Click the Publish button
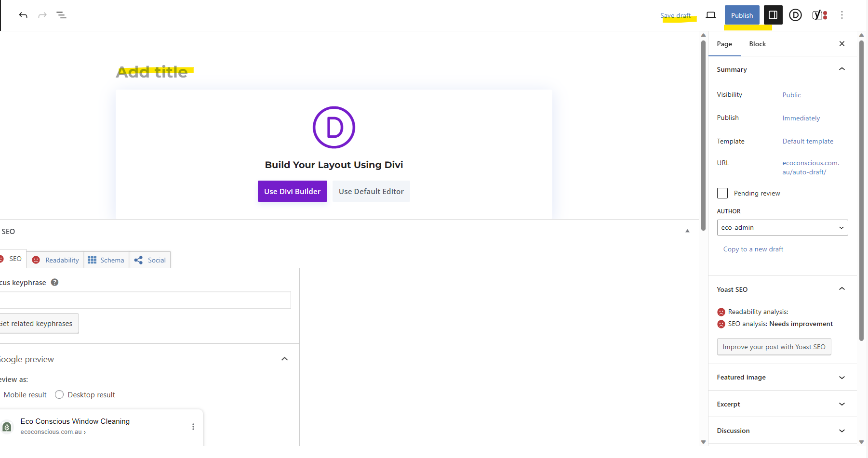The image size is (868, 458). pos(742,15)
